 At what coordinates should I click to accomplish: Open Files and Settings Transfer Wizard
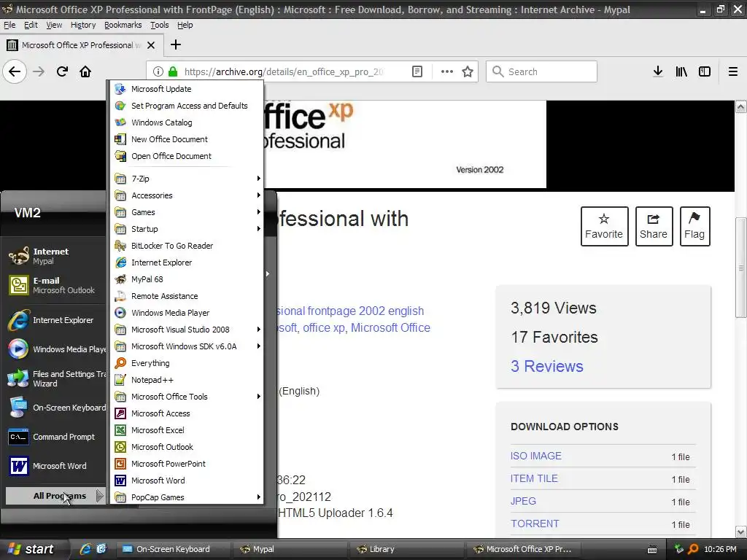tap(55, 378)
